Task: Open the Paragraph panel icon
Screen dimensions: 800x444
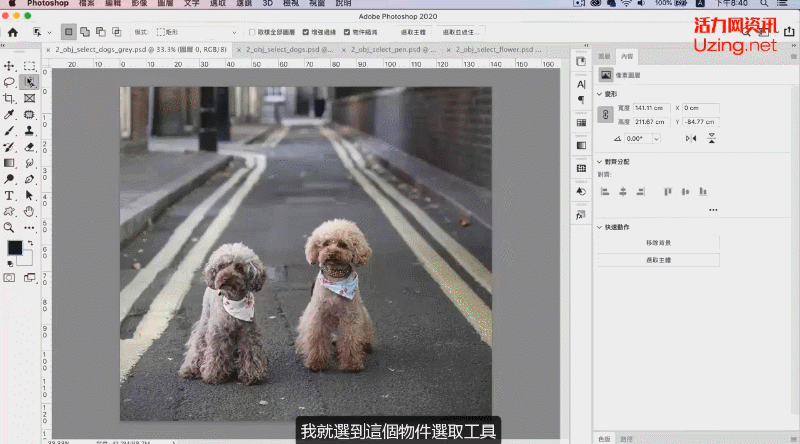Action: point(581,100)
